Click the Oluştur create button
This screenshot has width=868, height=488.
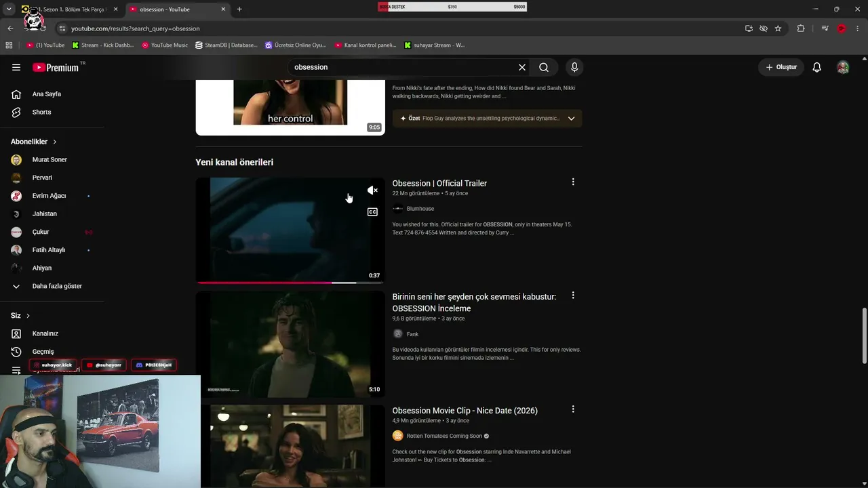(781, 67)
